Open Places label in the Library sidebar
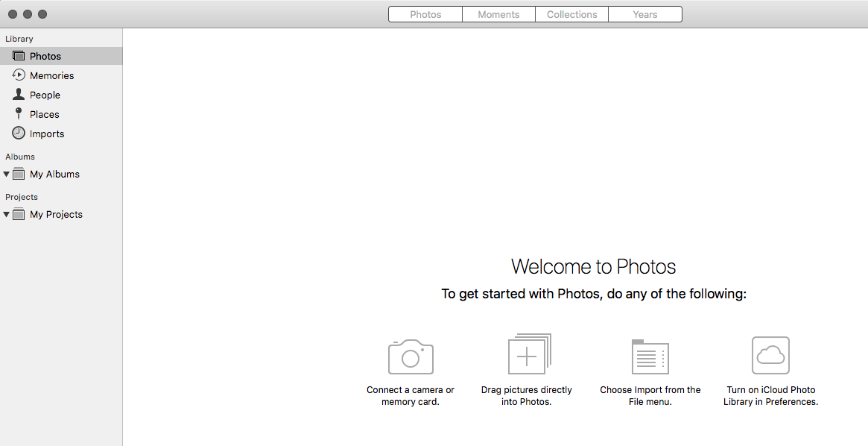The image size is (868, 446). [x=44, y=114]
